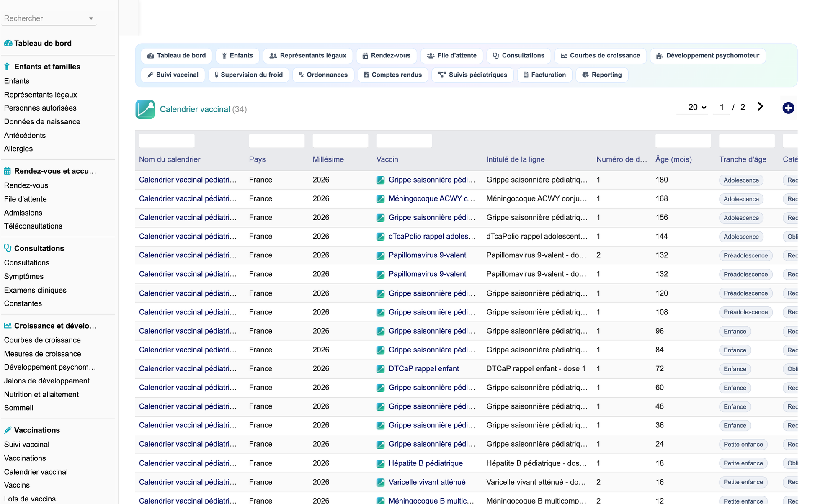Image resolution: width=815 pixels, height=504 pixels.
Task: Open Téléconsultations in sidebar
Action: [33, 226]
